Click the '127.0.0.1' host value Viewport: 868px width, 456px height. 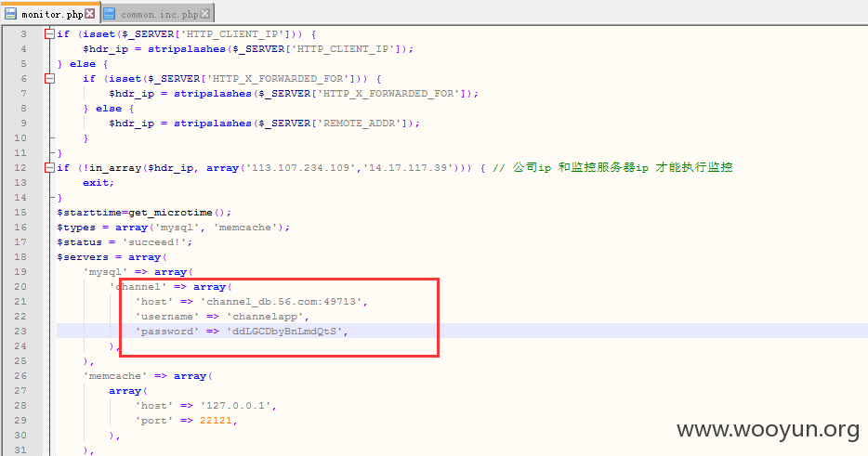point(236,406)
